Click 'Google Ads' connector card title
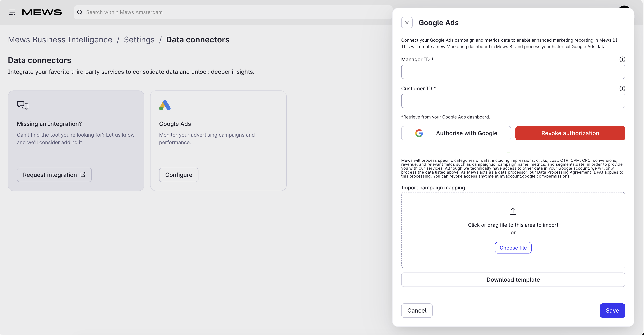The width and height of the screenshot is (644, 335). 175,124
